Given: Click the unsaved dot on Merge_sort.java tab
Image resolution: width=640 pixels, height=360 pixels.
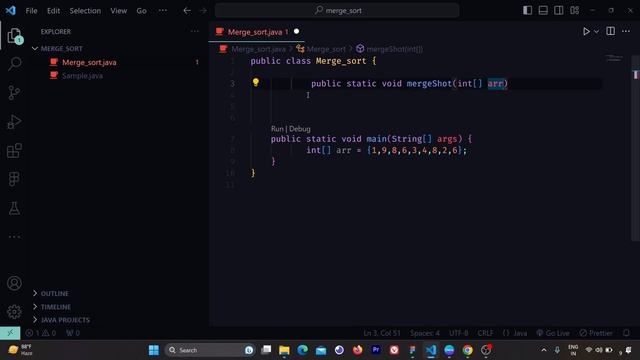Looking at the screenshot, I should coord(296,31).
